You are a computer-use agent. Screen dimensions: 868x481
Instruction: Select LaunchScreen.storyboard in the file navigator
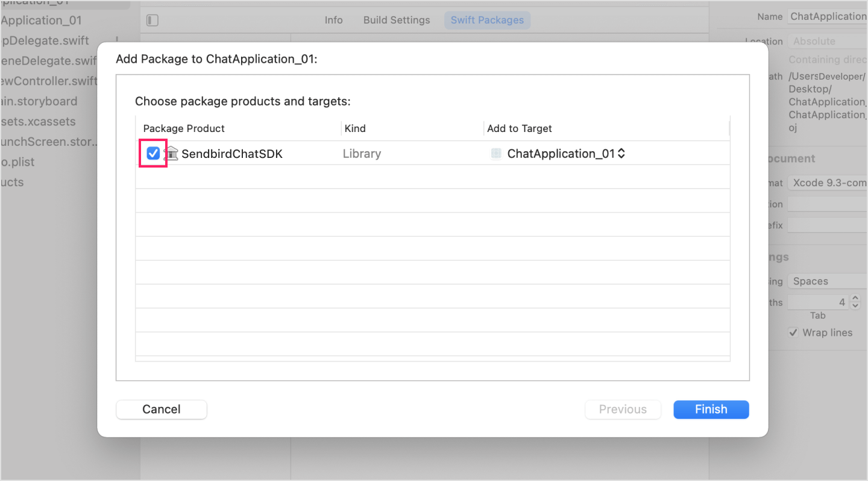pyautogui.click(x=49, y=142)
